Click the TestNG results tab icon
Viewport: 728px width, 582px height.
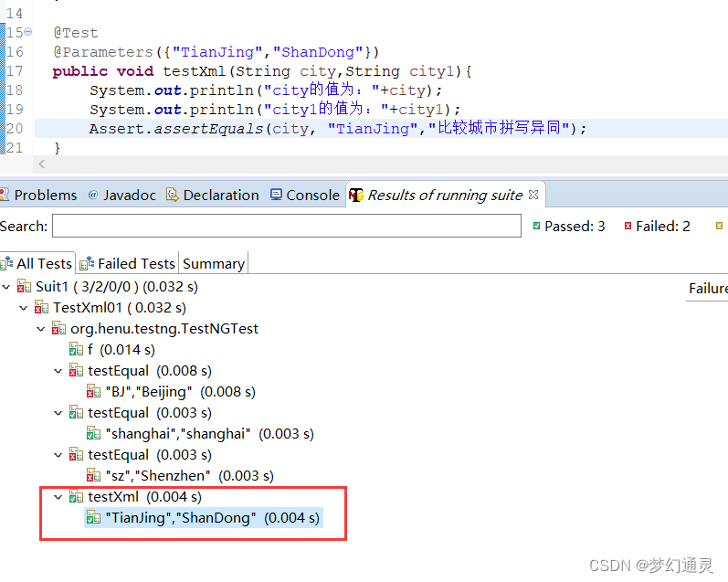[x=355, y=196]
